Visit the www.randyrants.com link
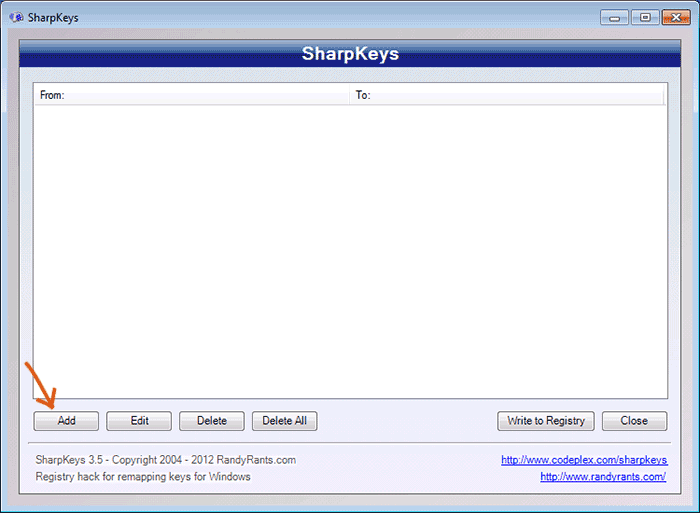Viewport: 700px width, 513px height. click(603, 477)
